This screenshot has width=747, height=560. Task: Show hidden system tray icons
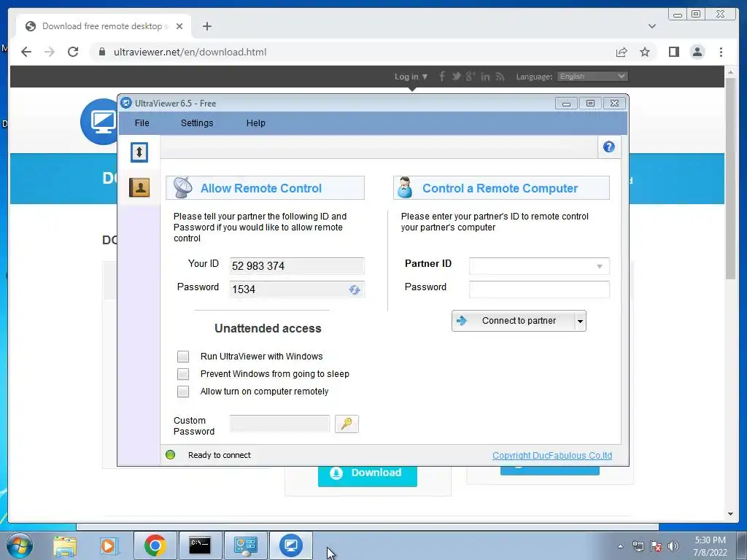[620, 546]
